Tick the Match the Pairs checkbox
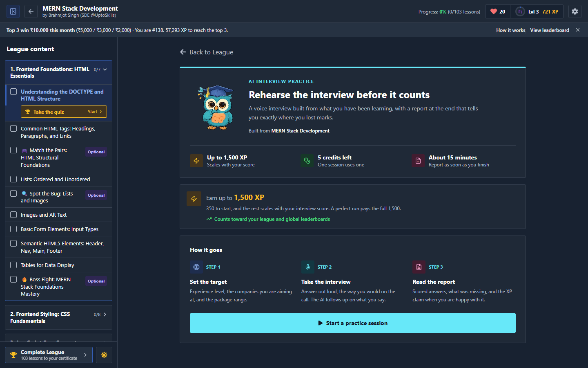The width and height of the screenshot is (588, 368). pyautogui.click(x=13, y=150)
